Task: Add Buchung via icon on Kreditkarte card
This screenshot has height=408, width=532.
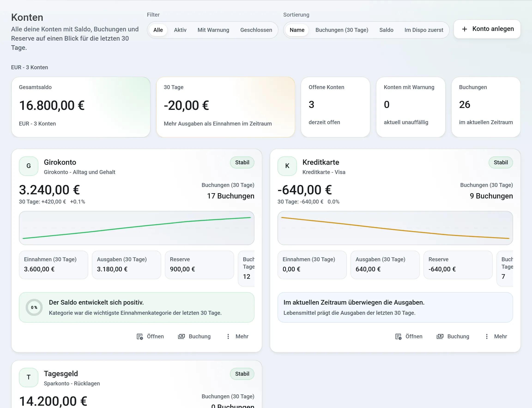Action: pos(440,336)
